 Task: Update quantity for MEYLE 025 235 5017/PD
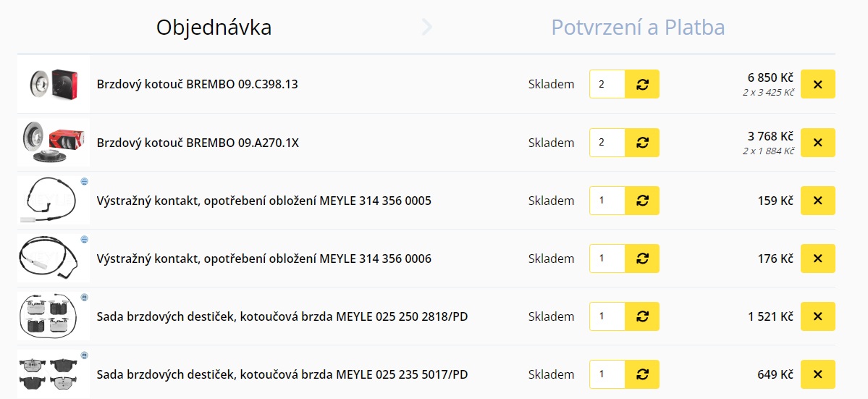tap(642, 374)
